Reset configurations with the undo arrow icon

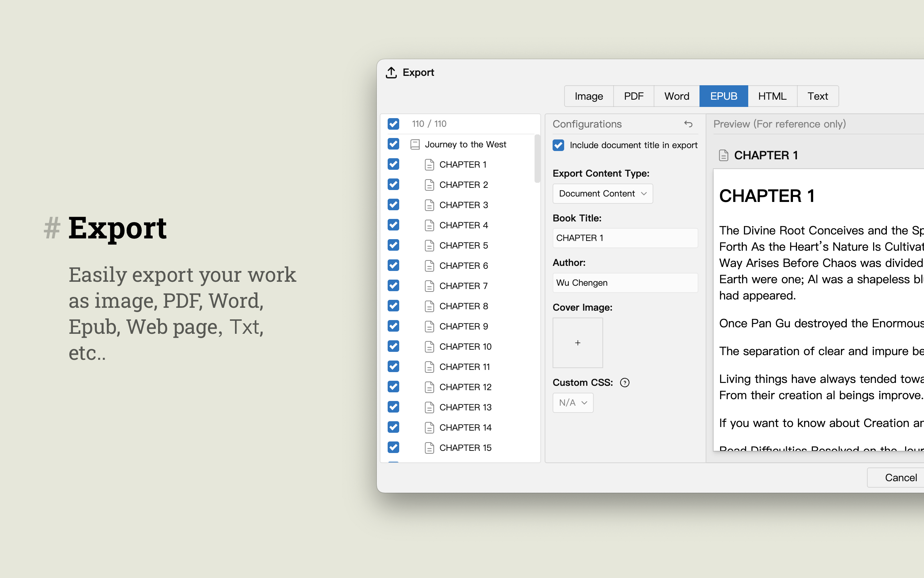(688, 124)
